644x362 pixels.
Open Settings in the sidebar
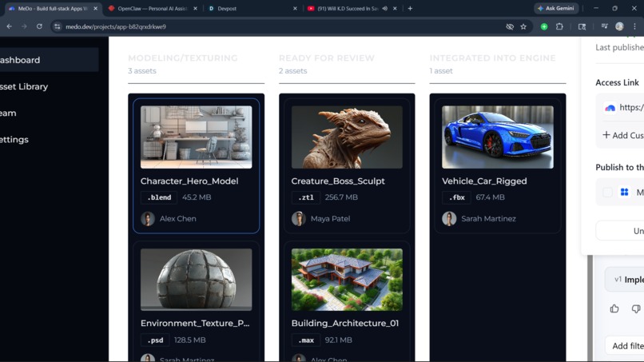(x=14, y=139)
